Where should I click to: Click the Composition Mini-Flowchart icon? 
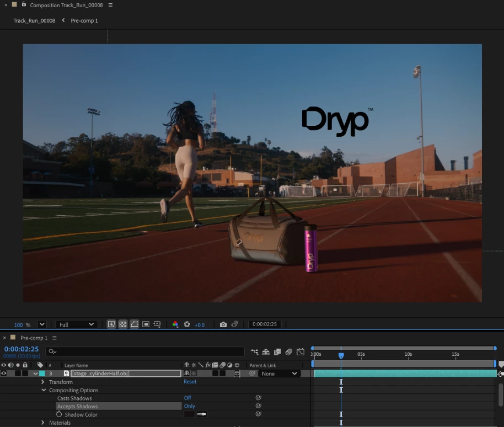pos(254,352)
